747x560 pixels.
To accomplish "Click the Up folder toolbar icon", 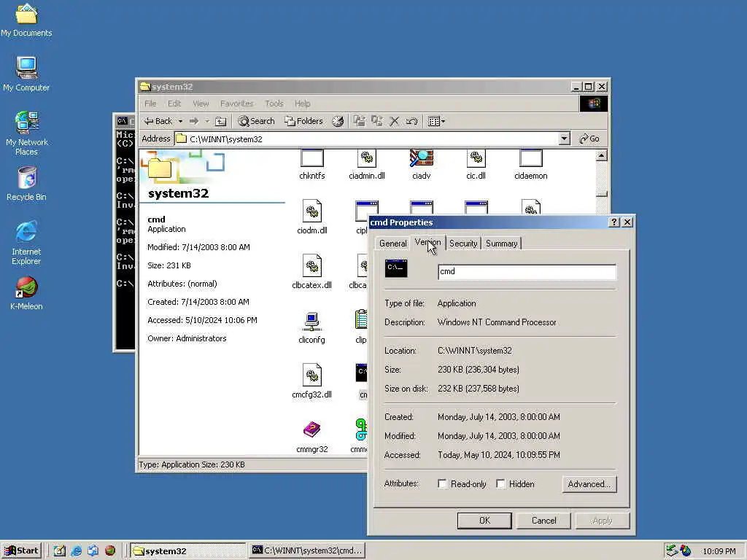I will tap(220, 122).
